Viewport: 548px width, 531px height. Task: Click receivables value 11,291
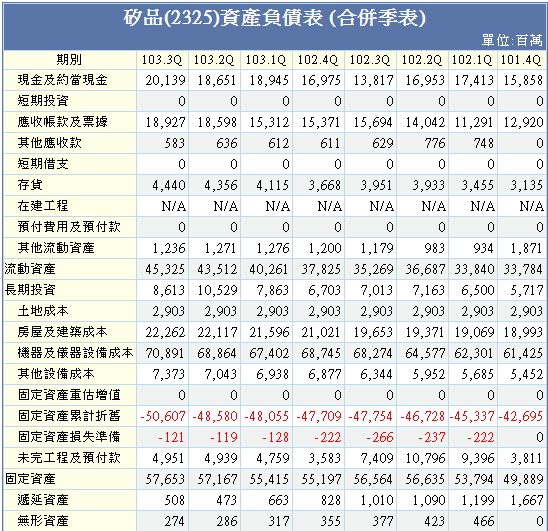[x=474, y=122]
